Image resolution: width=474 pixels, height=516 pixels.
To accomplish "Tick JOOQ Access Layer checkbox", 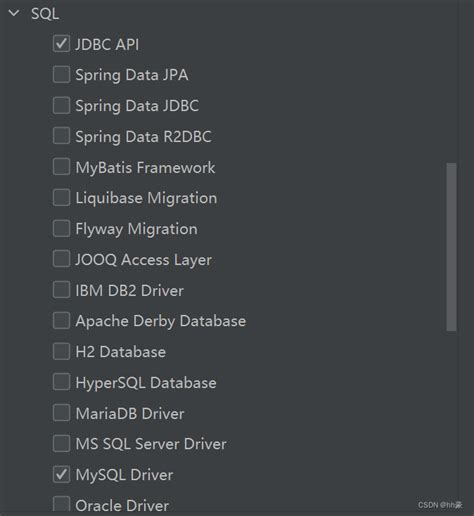I will click(x=61, y=259).
